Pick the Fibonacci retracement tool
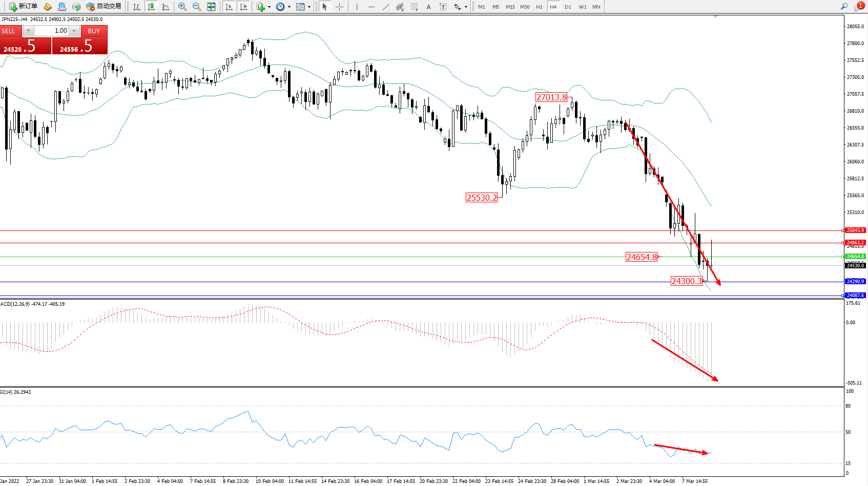 [x=415, y=7]
